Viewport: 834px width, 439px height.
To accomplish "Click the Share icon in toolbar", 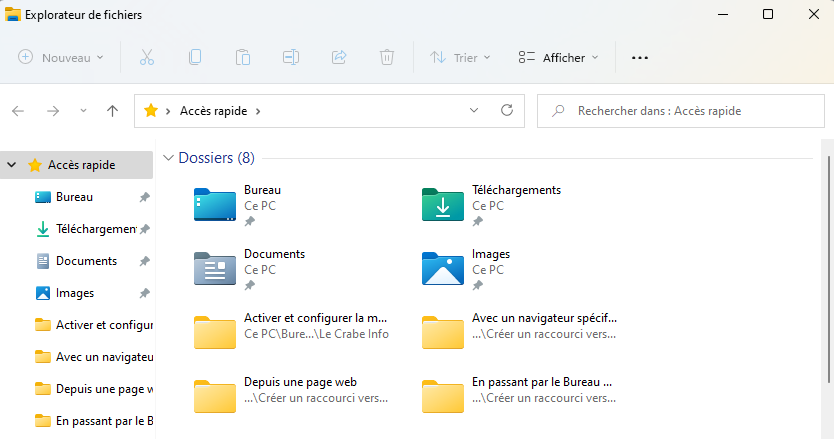I will pyautogui.click(x=339, y=57).
